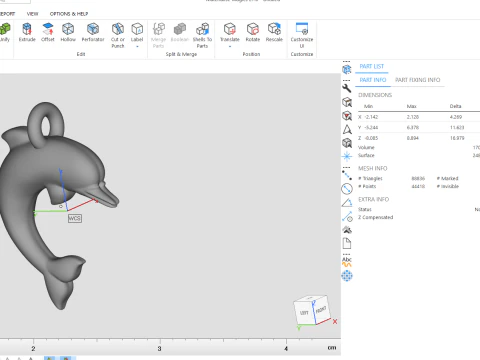Click the line-and-circle measurement icon

(347, 217)
